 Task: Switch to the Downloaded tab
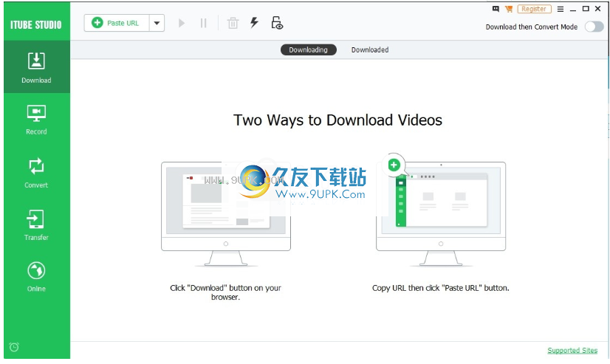(370, 49)
